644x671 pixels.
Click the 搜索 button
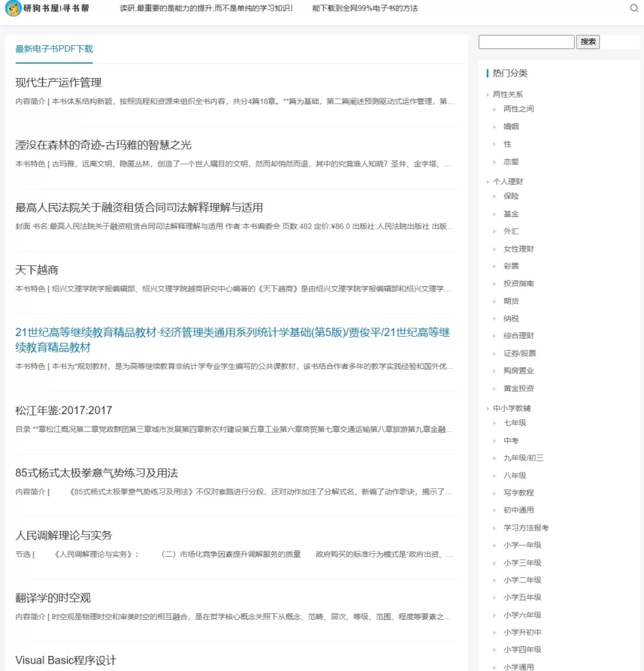pyautogui.click(x=587, y=41)
